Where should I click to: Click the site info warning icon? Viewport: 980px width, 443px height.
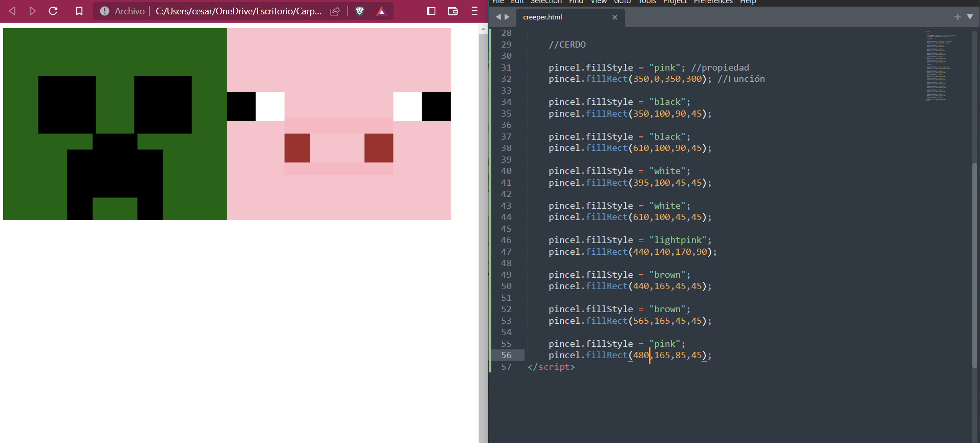point(104,11)
